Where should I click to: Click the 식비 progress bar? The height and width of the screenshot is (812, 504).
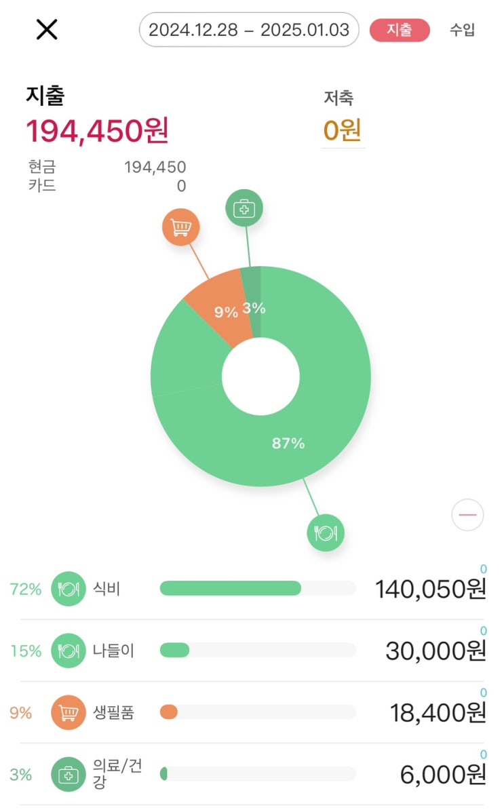[x=258, y=588]
